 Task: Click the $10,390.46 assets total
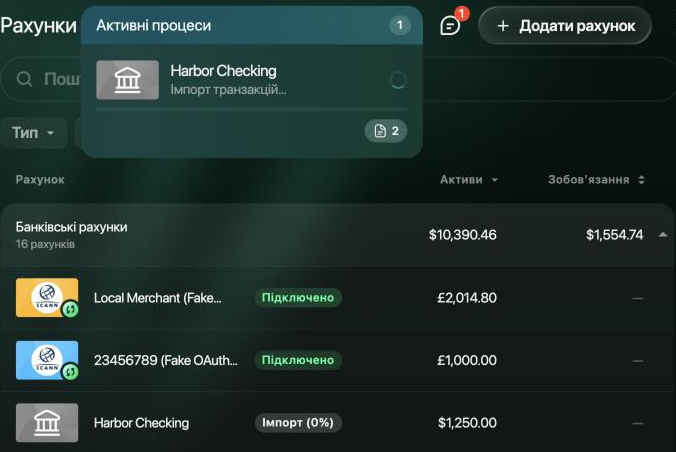click(x=463, y=235)
